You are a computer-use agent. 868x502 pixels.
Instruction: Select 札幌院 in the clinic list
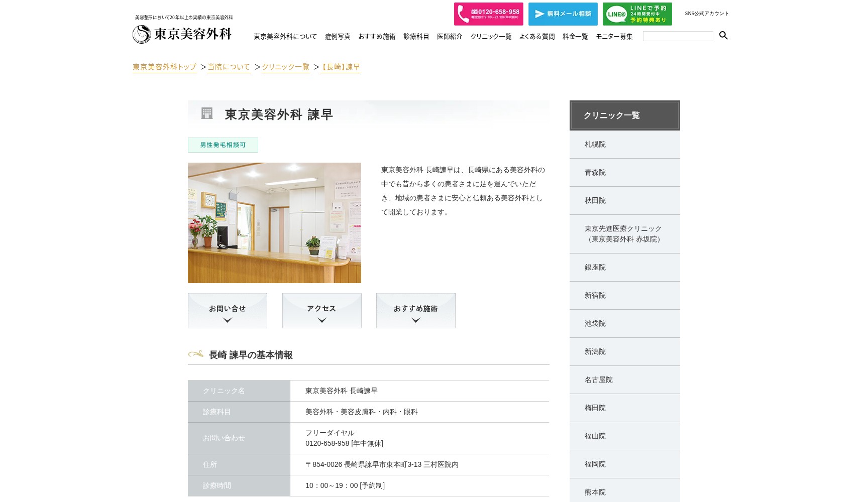625,145
